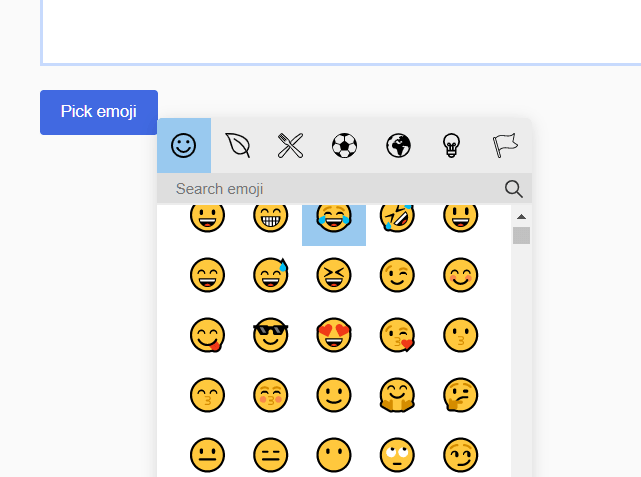Choose the face savoring food tongue emoji

tap(207, 335)
